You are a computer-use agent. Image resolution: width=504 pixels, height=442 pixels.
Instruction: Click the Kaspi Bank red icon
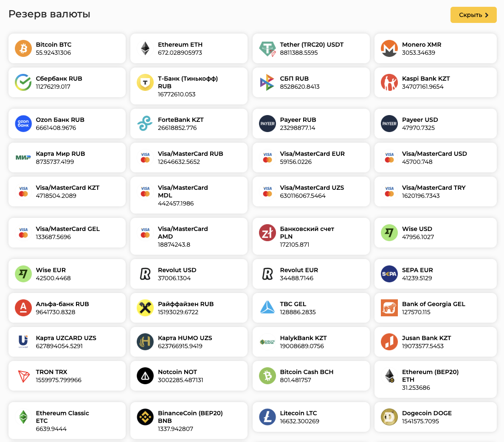(x=389, y=82)
